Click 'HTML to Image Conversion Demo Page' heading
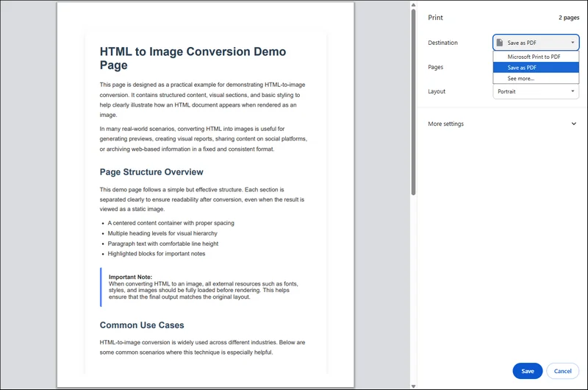This screenshot has height=390, width=588. pyautogui.click(x=193, y=58)
